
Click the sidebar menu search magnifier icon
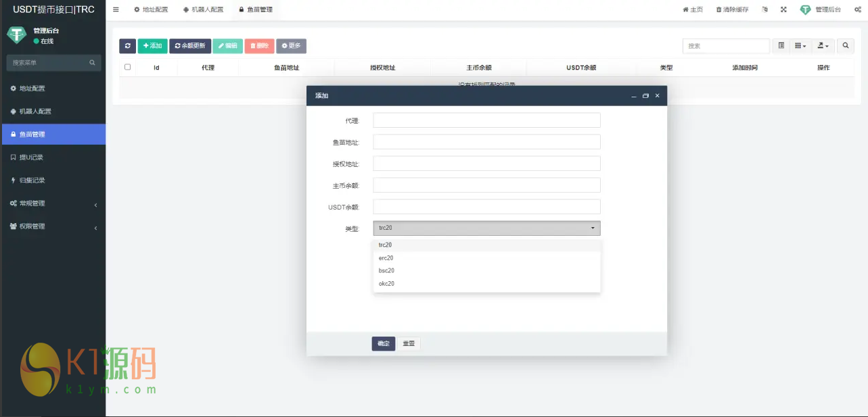93,63
